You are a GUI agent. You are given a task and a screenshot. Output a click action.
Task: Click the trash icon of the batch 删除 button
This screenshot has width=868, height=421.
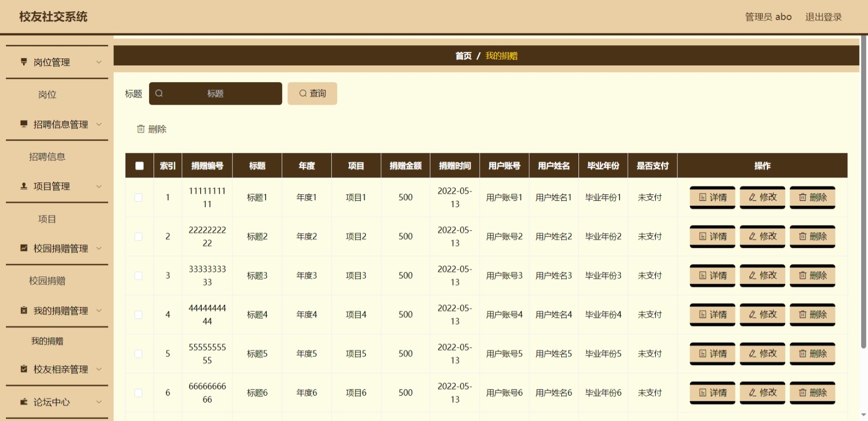point(141,129)
